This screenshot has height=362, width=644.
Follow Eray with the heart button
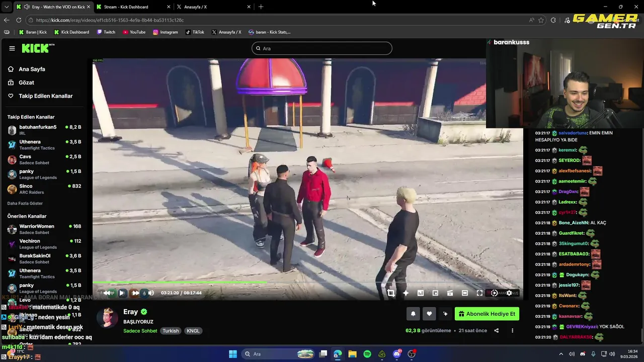point(429,314)
